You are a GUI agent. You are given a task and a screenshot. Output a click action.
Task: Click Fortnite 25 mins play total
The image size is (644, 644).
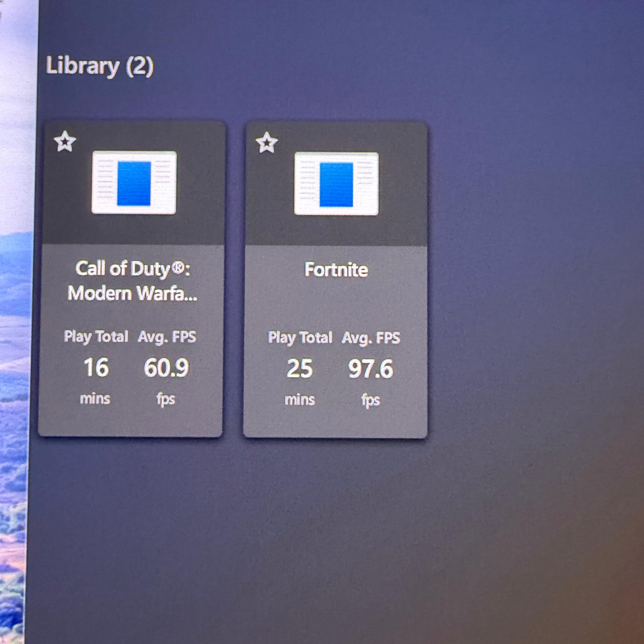pos(300,369)
